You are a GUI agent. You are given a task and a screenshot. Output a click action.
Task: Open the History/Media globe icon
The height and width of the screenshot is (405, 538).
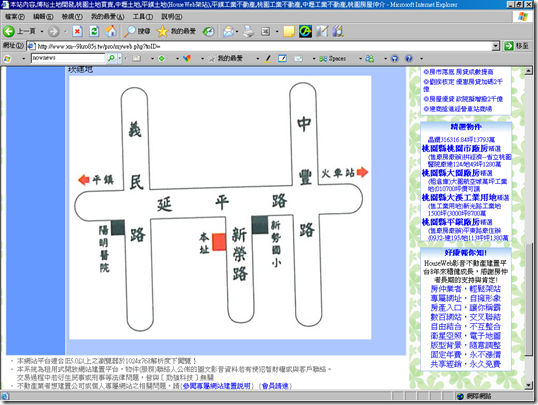click(x=208, y=31)
